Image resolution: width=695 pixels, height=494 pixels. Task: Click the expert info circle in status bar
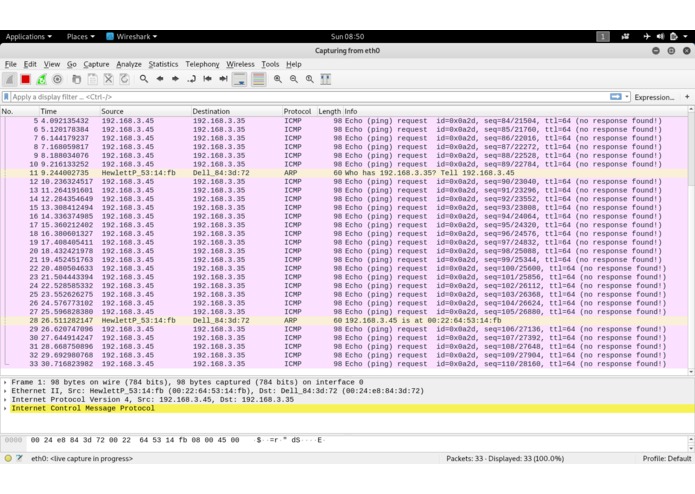pyautogui.click(x=8, y=459)
